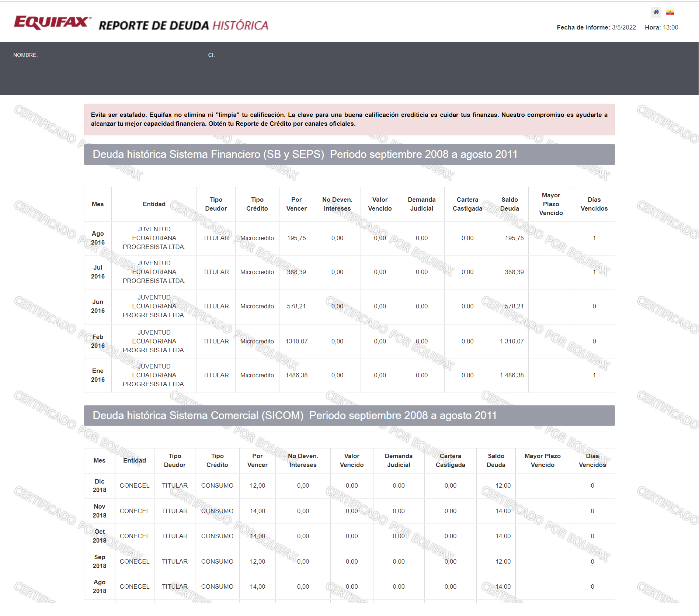The height and width of the screenshot is (616, 699).
Task: Click 'CONSUMO' in the Nov 2018 row
Action: (x=217, y=511)
